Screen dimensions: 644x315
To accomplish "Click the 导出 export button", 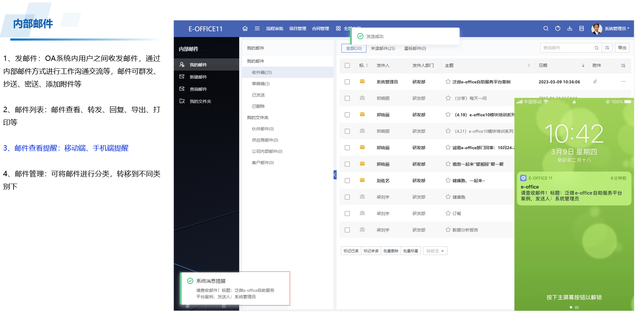I will tap(622, 48).
